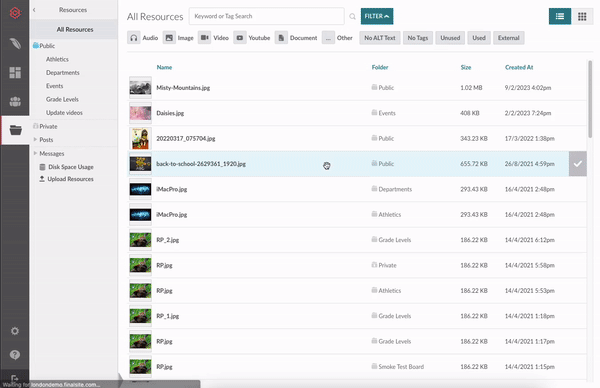Filter by Document type

(296, 38)
